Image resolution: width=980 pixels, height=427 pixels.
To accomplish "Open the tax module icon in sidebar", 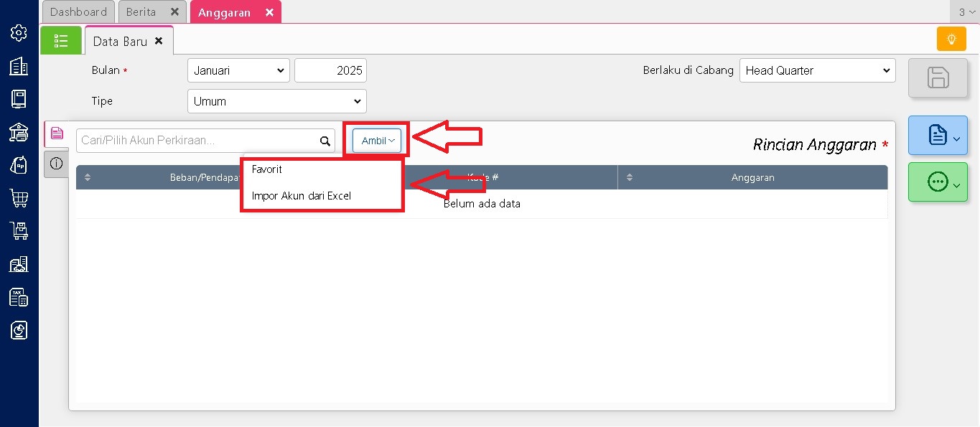I will [x=19, y=297].
